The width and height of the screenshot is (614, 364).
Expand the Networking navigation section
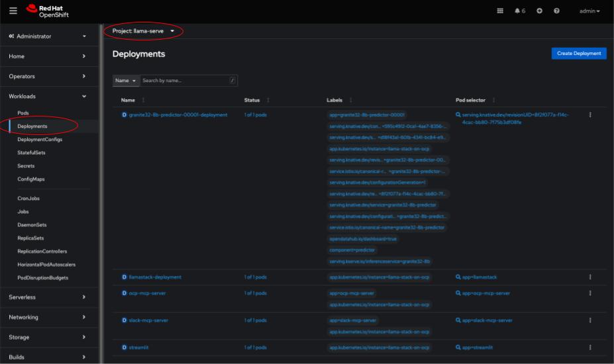[x=48, y=317]
